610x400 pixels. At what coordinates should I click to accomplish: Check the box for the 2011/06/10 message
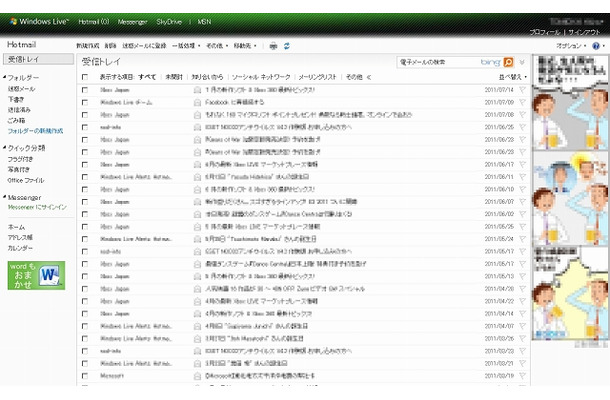tap(85, 189)
